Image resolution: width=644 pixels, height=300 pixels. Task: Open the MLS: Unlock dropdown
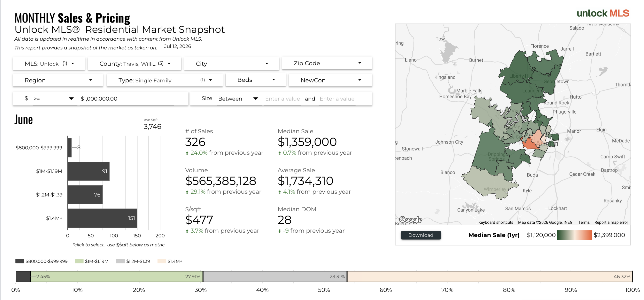(49, 64)
